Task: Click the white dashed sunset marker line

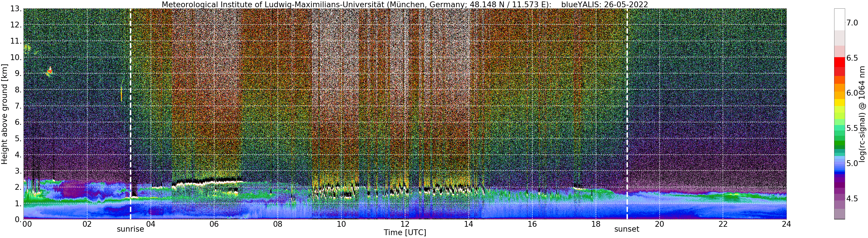Action: [627, 114]
